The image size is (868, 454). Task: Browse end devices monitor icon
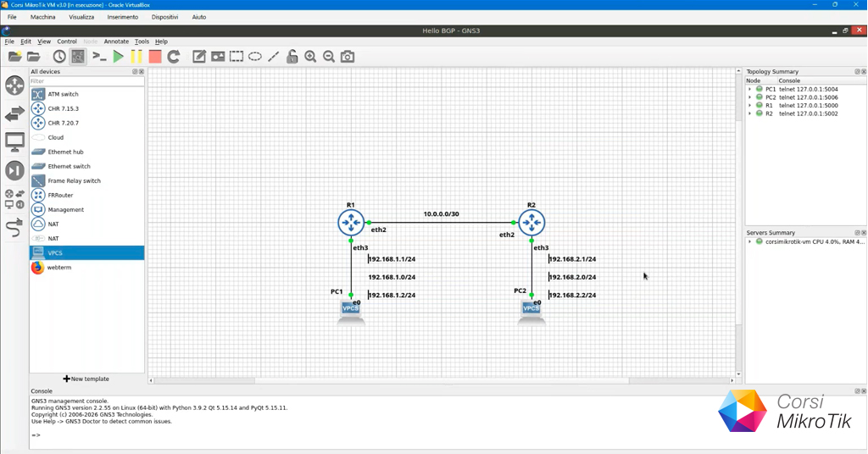point(15,142)
